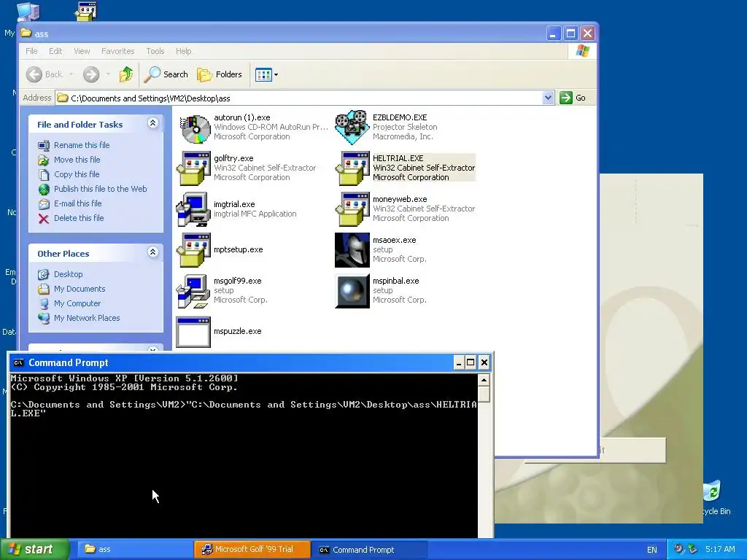Viewport: 747px width, 560px height.
Task: Click the Forward arrow toolbar icon
Action: (x=91, y=74)
